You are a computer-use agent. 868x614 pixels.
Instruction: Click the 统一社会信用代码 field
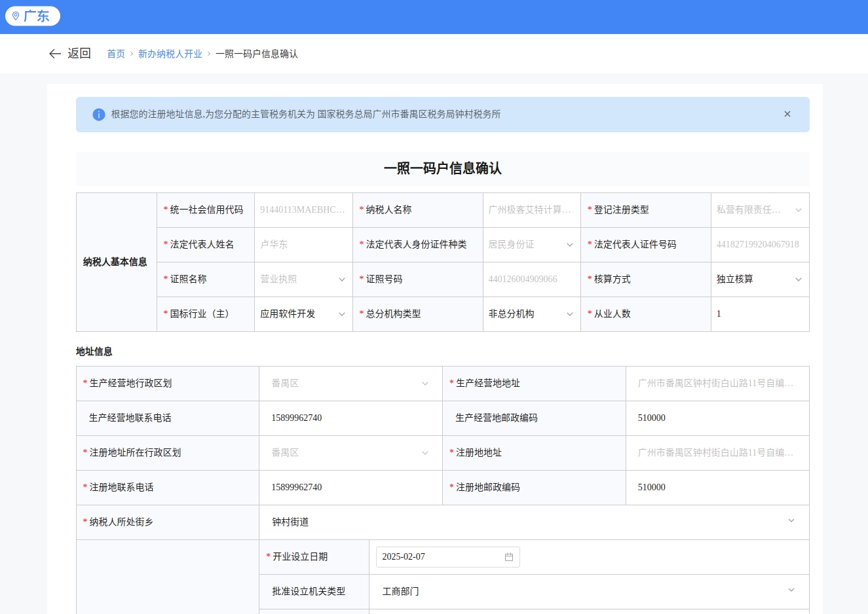click(x=303, y=210)
